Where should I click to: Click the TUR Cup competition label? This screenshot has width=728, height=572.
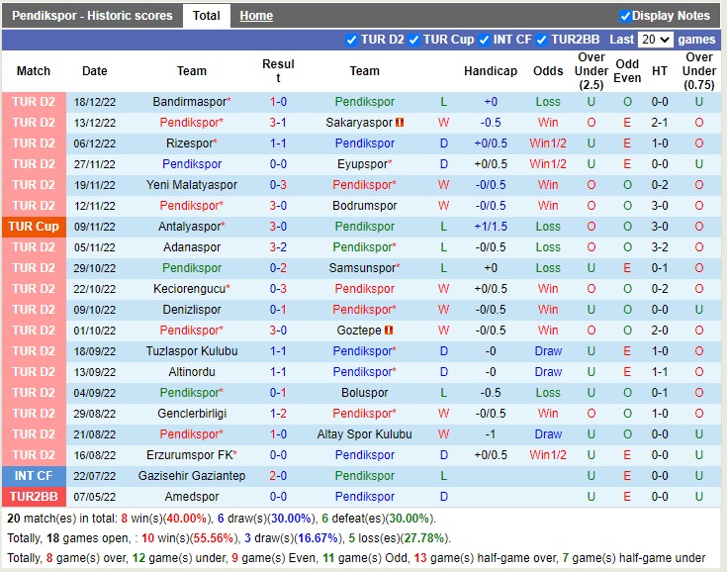(34, 227)
